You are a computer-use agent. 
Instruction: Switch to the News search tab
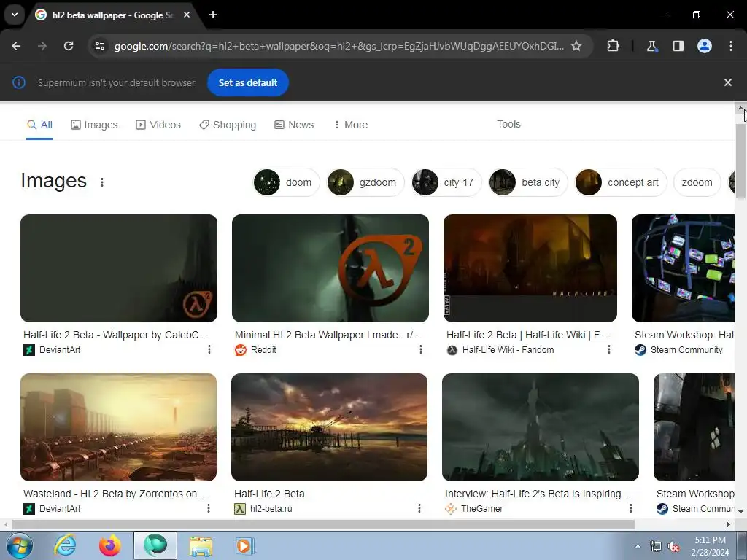click(x=294, y=125)
